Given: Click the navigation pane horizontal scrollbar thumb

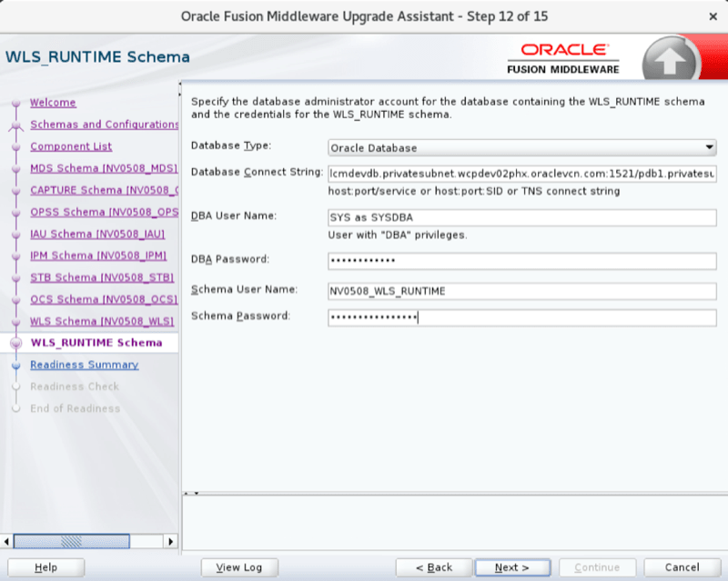Looking at the screenshot, I should point(72,541).
